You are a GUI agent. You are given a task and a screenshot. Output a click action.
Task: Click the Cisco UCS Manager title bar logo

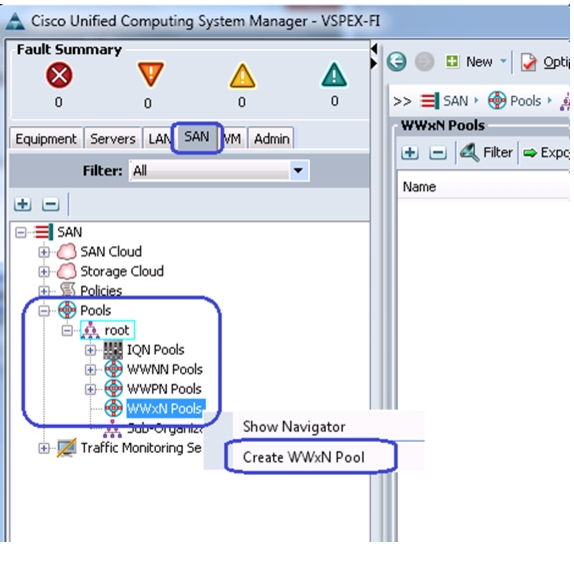point(15,21)
